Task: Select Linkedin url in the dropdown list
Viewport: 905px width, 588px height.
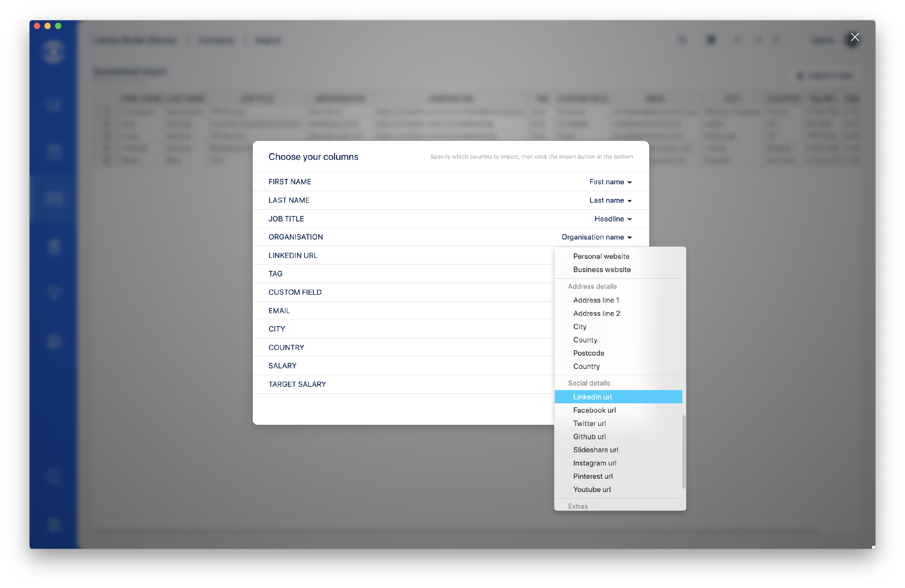Action: point(592,397)
